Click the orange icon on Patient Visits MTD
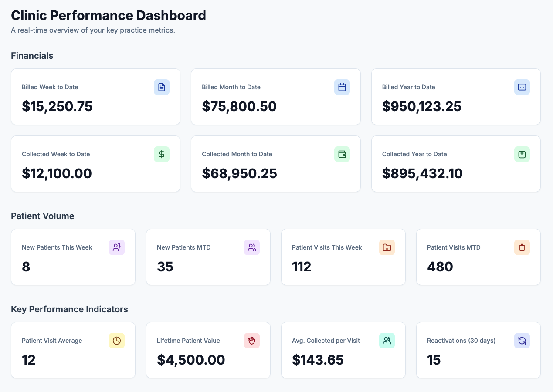 [522, 247]
